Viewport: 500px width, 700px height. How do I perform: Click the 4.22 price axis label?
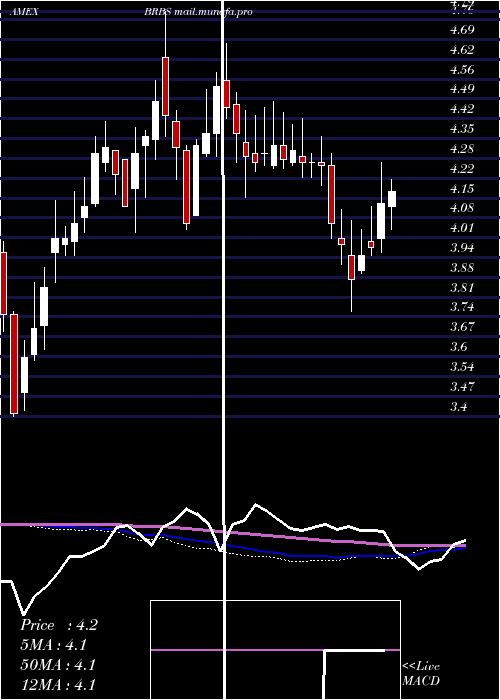pos(462,168)
